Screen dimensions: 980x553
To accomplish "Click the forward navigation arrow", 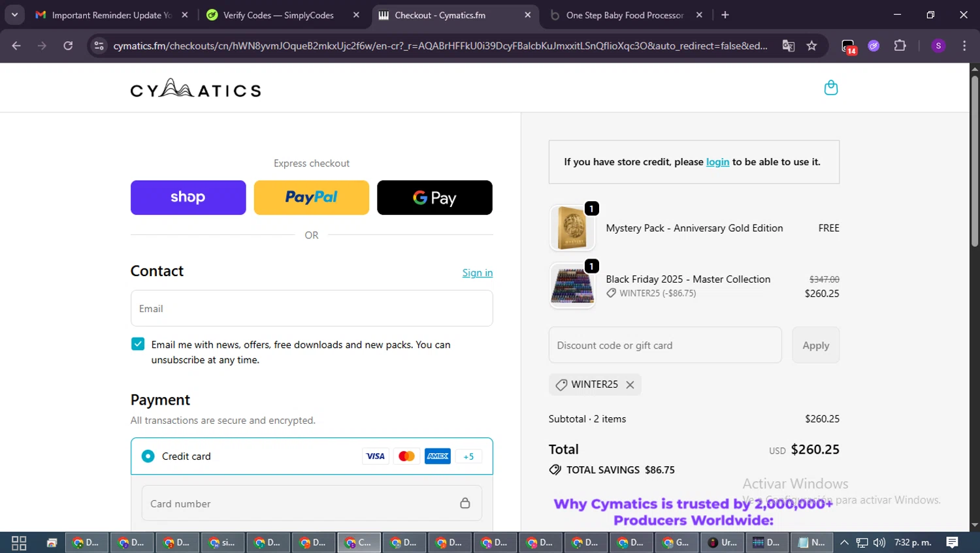I will click(42, 46).
